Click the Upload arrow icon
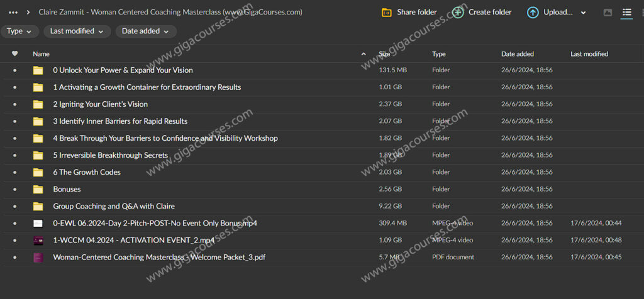Screen dimensions: 644x299 coord(533,13)
